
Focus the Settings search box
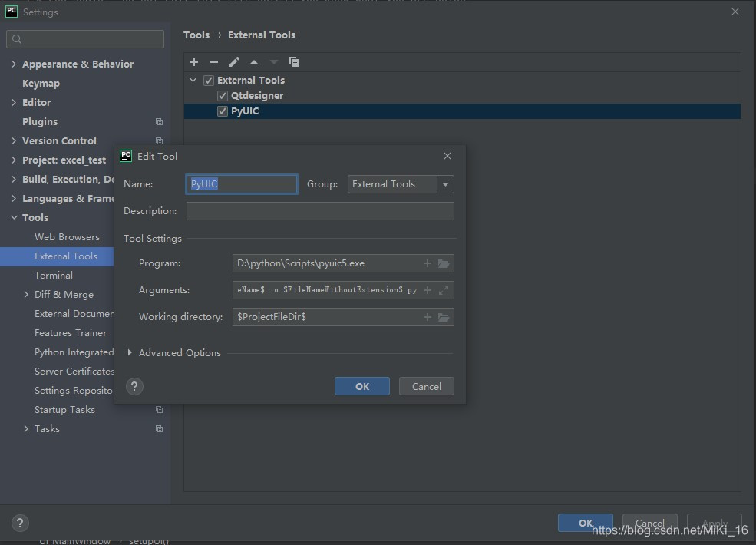coord(85,39)
